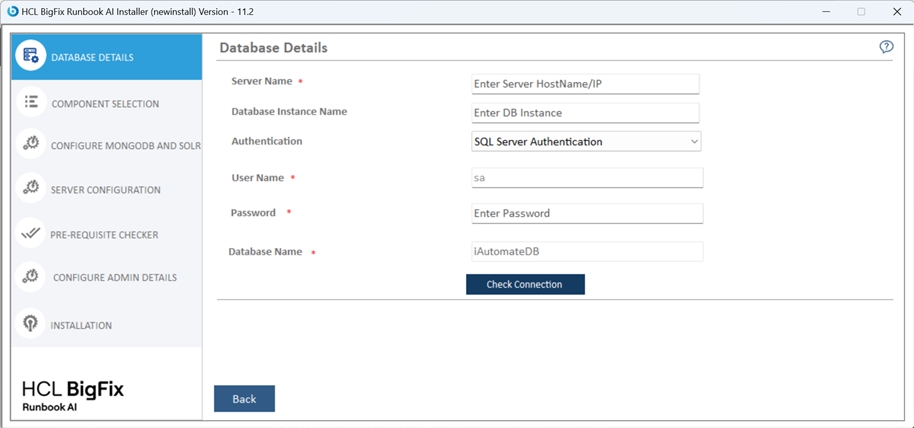
Task: Close the installer window
Action: pos(896,12)
